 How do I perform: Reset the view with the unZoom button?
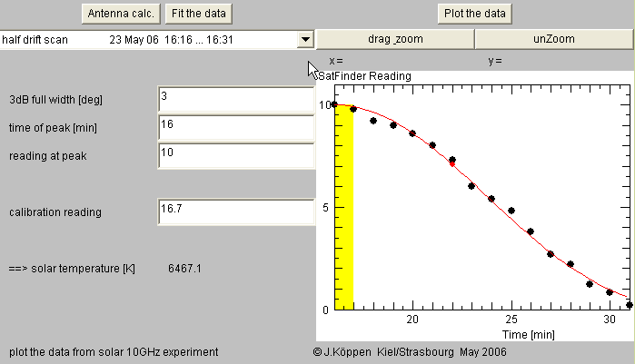(553, 39)
